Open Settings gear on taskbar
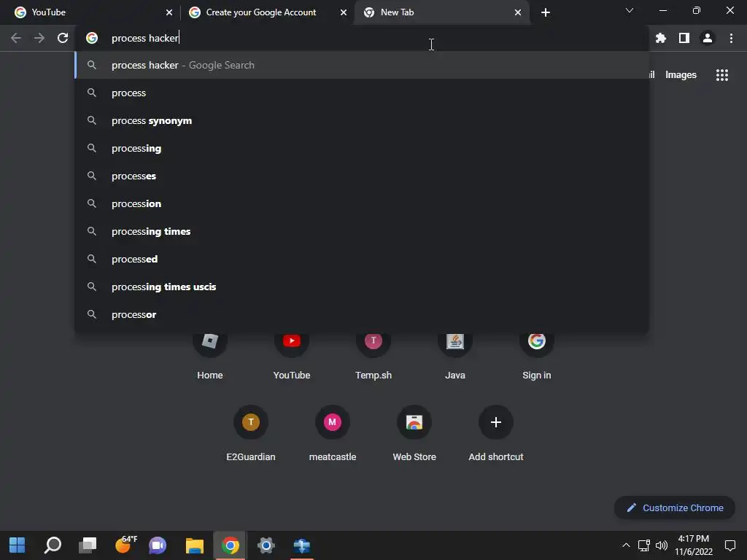Image resolution: width=747 pixels, height=560 pixels. tap(266, 545)
